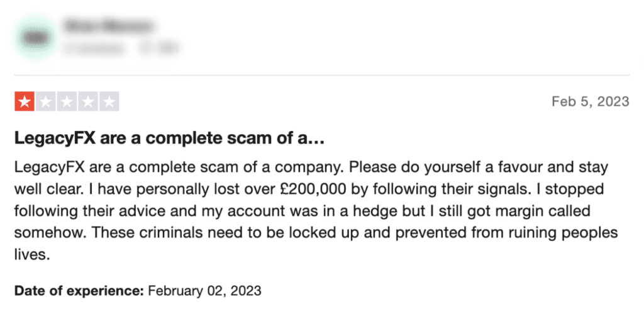Image resolution: width=644 pixels, height=309 pixels.
Task: Click the fifth grey rating star
Action: [x=109, y=101]
